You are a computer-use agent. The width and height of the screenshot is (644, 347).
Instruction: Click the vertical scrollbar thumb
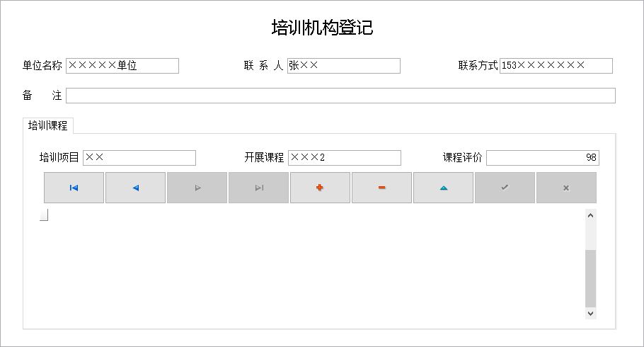(591, 278)
